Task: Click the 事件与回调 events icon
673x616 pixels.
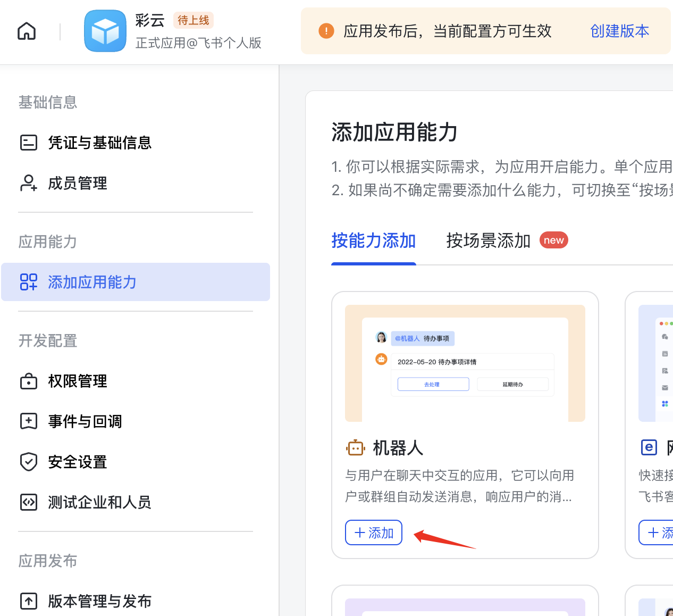Action: tap(29, 421)
